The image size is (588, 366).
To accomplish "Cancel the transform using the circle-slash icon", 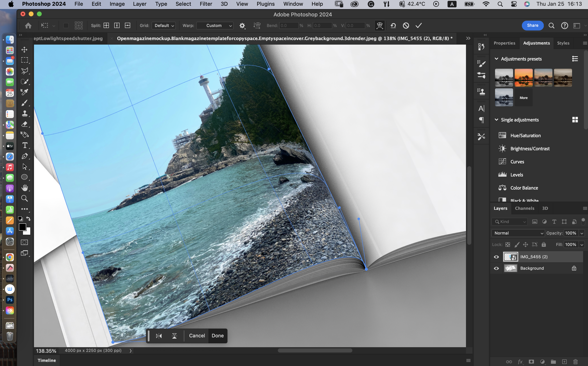I will [x=406, y=25].
